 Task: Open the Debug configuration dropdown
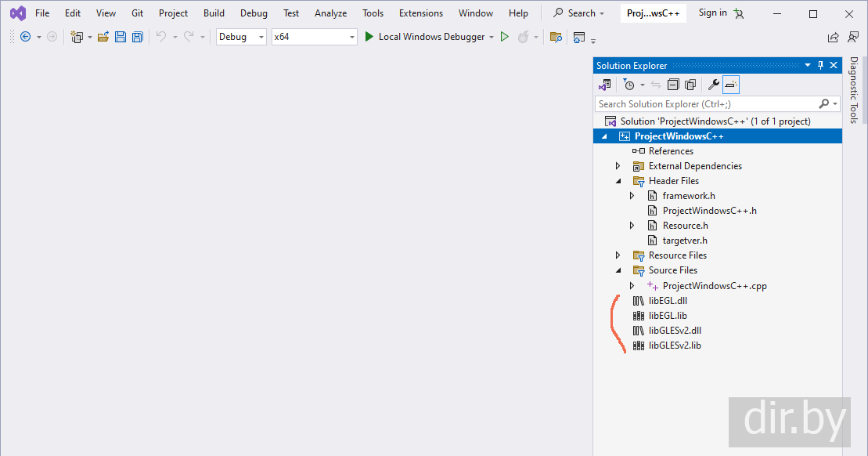point(241,37)
